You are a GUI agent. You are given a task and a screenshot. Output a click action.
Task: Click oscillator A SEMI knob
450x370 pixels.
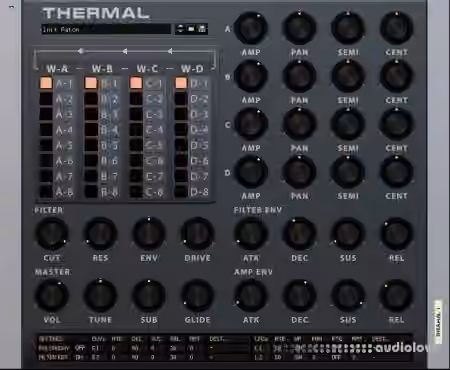click(348, 28)
